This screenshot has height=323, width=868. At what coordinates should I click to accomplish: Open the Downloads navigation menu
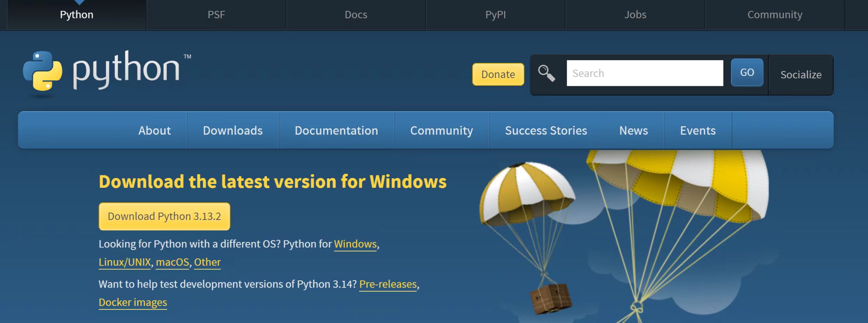(x=233, y=130)
